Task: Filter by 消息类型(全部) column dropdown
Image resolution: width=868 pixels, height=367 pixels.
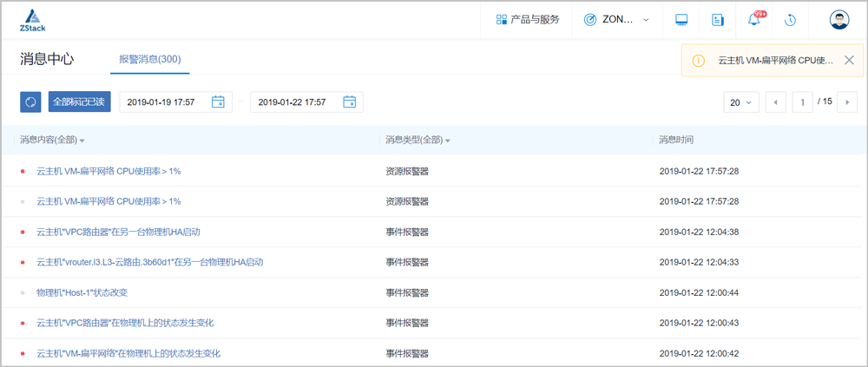Action: click(x=418, y=141)
